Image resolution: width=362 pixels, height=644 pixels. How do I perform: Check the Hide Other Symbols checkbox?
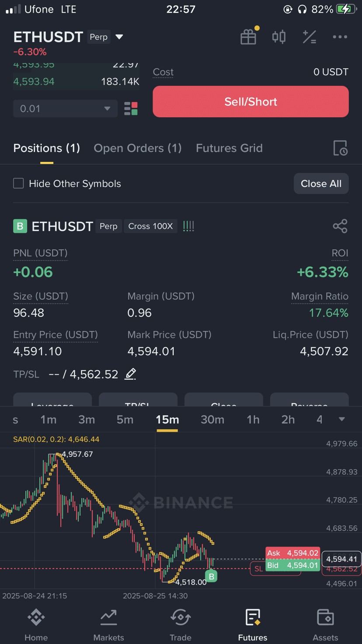(x=18, y=183)
